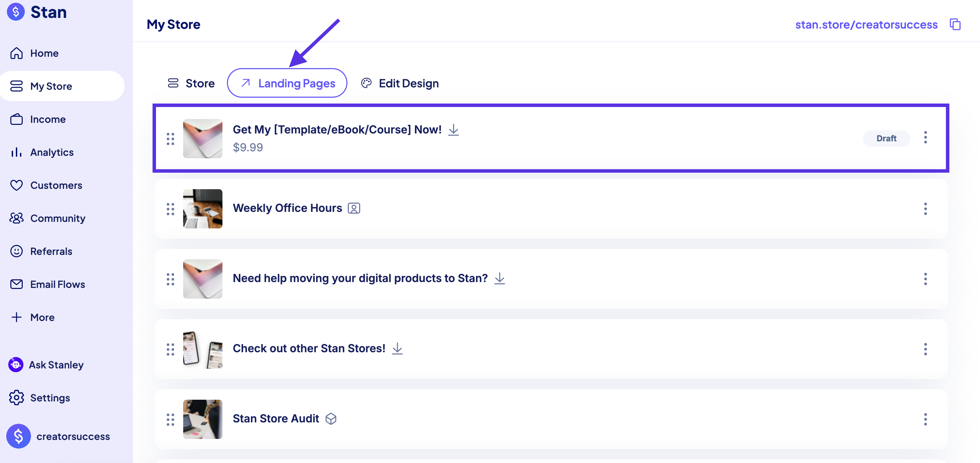Screen dimensions: 980x463
Task: Copy the stan.store/creatorsuccess store link icon
Action: pyautogui.click(x=955, y=24)
